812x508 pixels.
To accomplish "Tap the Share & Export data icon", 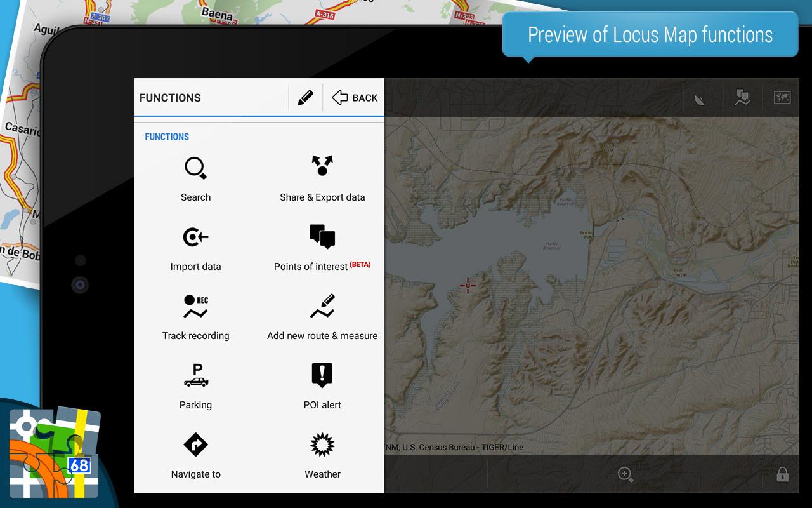I will pos(322,166).
